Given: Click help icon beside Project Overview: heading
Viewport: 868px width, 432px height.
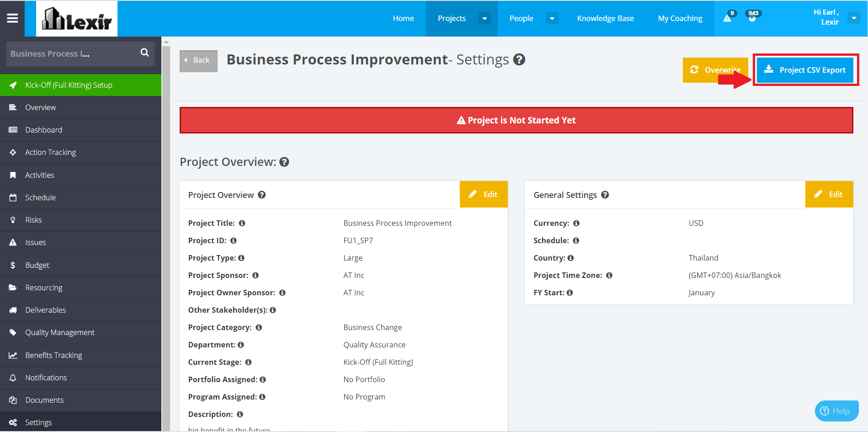Looking at the screenshot, I should pyautogui.click(x=284, y=162).
